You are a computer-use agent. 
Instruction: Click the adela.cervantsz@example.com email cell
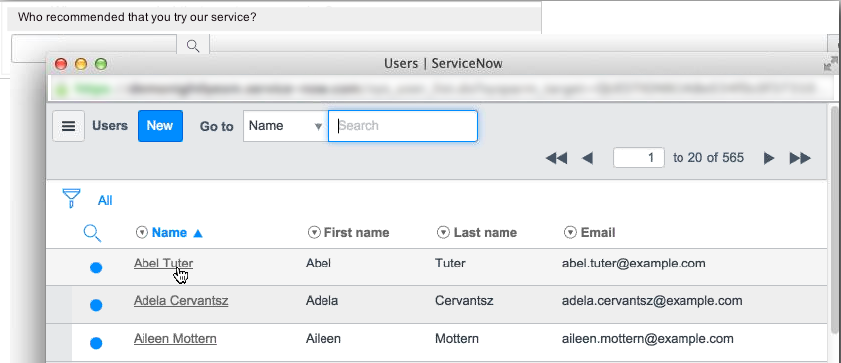click(x=652, y=301)
